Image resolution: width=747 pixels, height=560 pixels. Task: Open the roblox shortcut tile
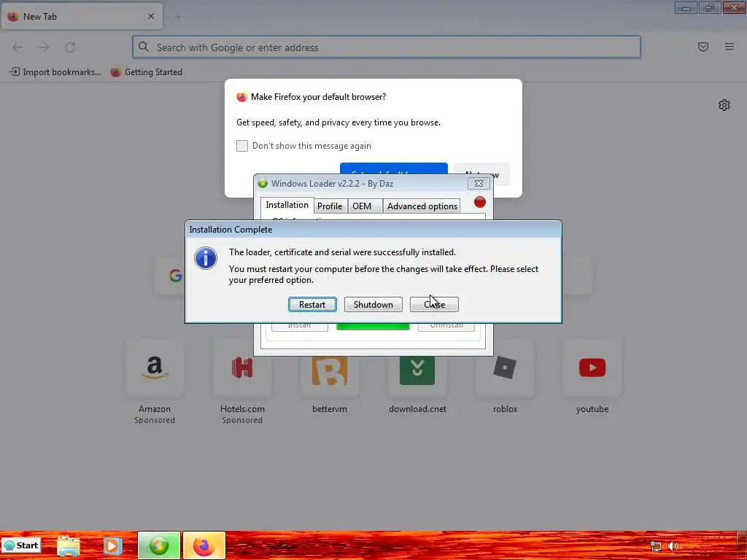[x=505, y=367]
